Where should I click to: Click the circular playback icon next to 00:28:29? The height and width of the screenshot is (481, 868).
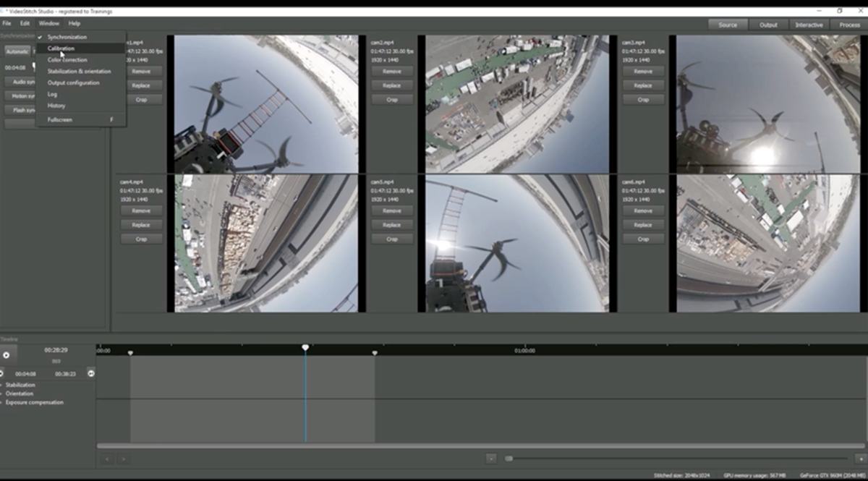click(x=7, y=355)
